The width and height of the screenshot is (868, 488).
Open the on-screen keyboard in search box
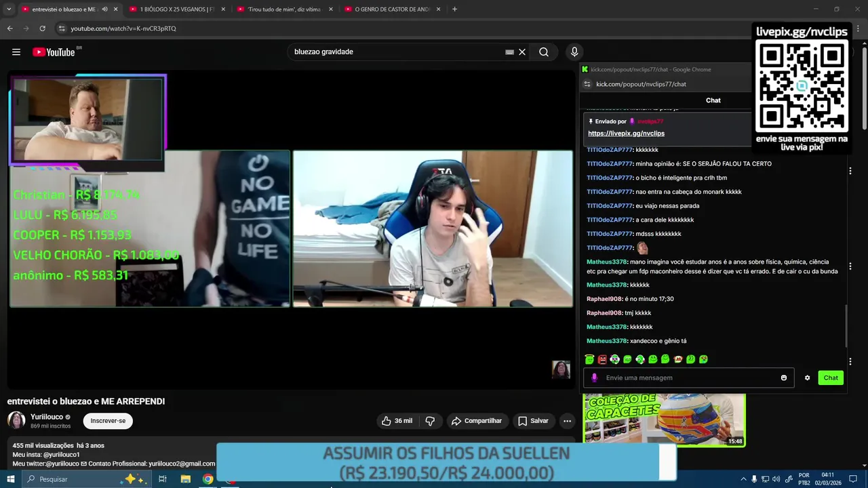tap(509, 52)
